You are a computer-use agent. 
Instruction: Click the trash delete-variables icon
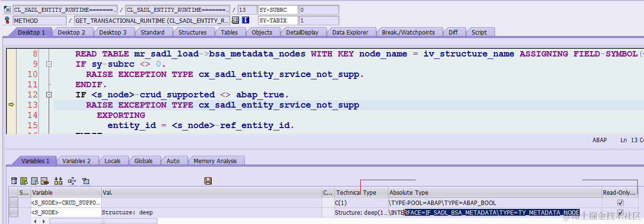coord(14,181)
